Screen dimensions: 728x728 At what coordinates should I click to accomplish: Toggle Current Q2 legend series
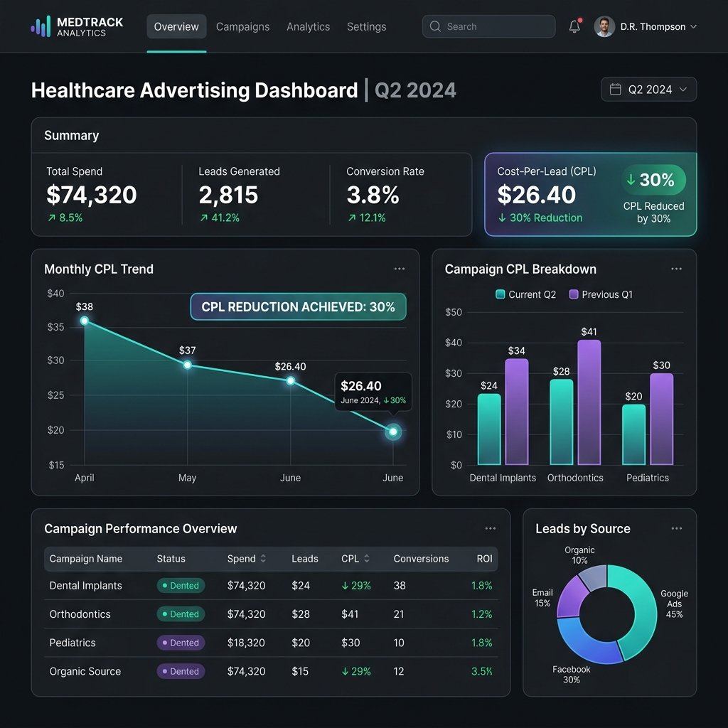[525, 294]
